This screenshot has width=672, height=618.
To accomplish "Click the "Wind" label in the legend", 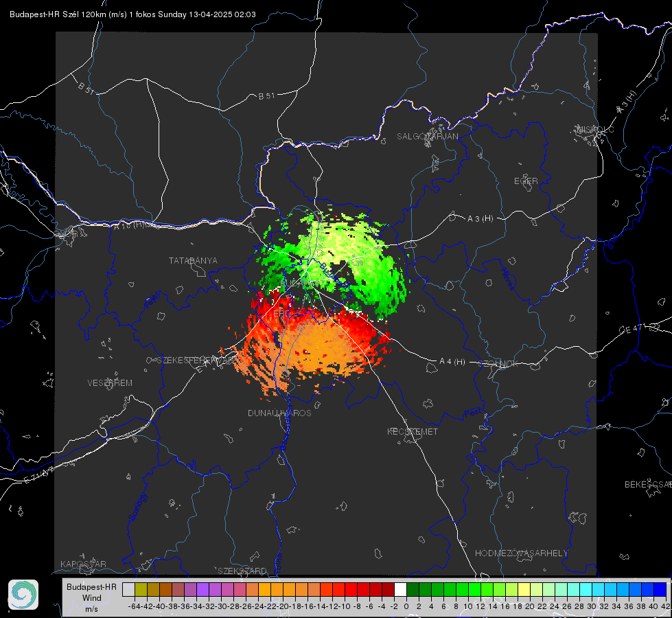I will pos(92,598).
